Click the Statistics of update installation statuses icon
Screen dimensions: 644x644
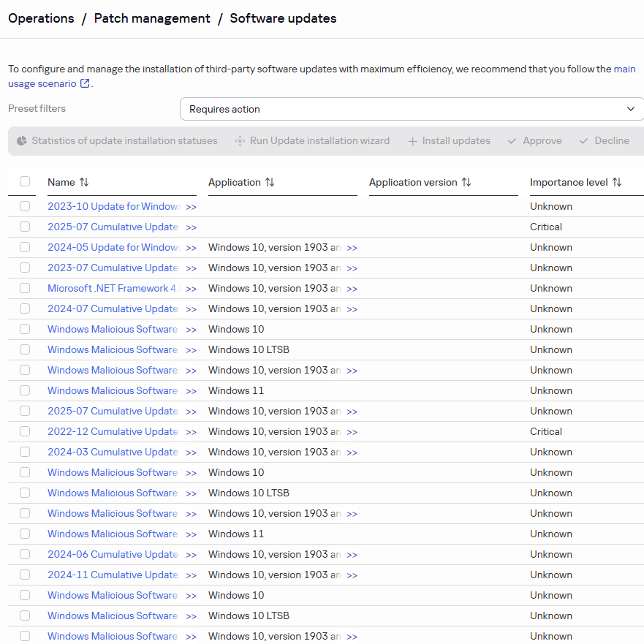point(22,140)
